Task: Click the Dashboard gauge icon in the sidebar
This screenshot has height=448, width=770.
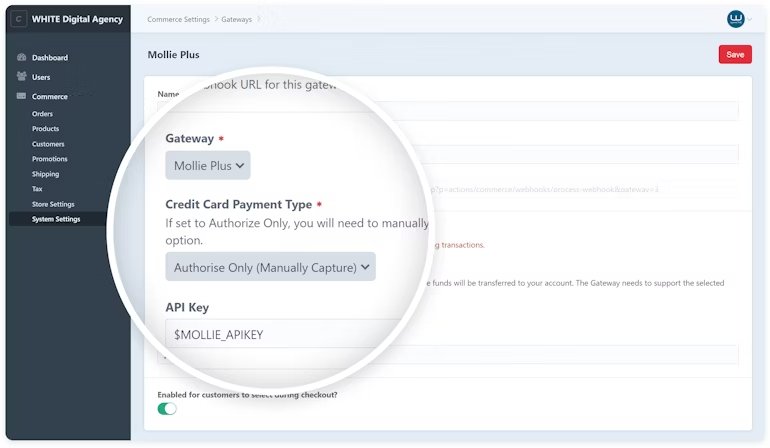Action: coord(21,58)
